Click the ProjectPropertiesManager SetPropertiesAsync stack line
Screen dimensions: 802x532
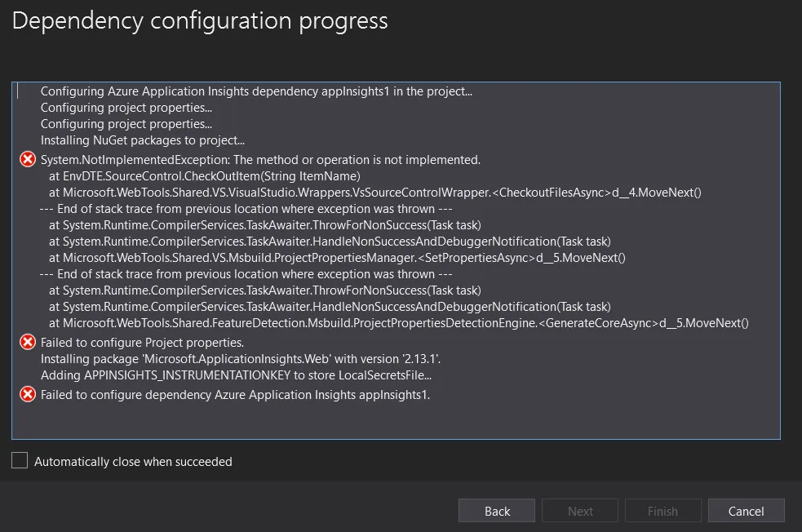(x=337, y=258)
